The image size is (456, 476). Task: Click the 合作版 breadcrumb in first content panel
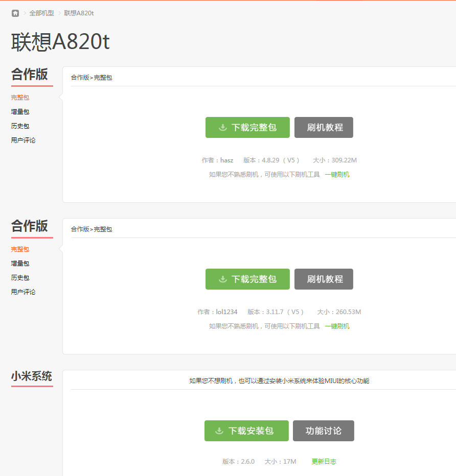click(x=78, y=77)
